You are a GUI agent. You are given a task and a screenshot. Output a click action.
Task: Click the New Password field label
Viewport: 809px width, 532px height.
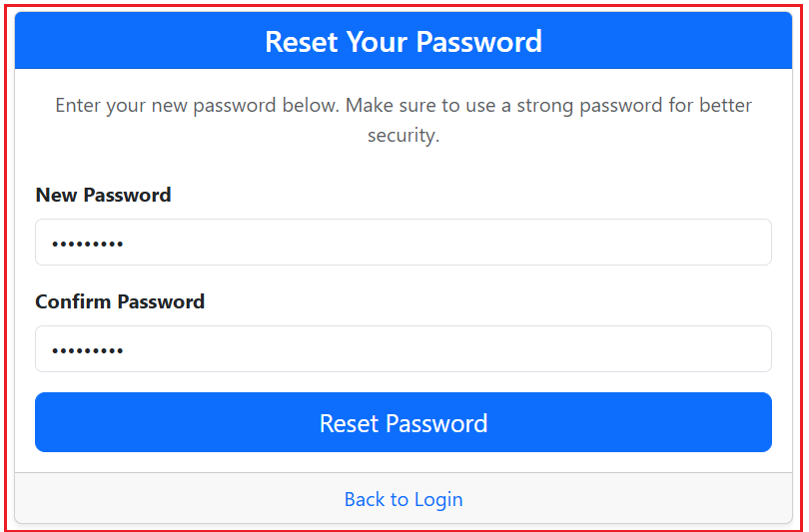click(103, 195)
